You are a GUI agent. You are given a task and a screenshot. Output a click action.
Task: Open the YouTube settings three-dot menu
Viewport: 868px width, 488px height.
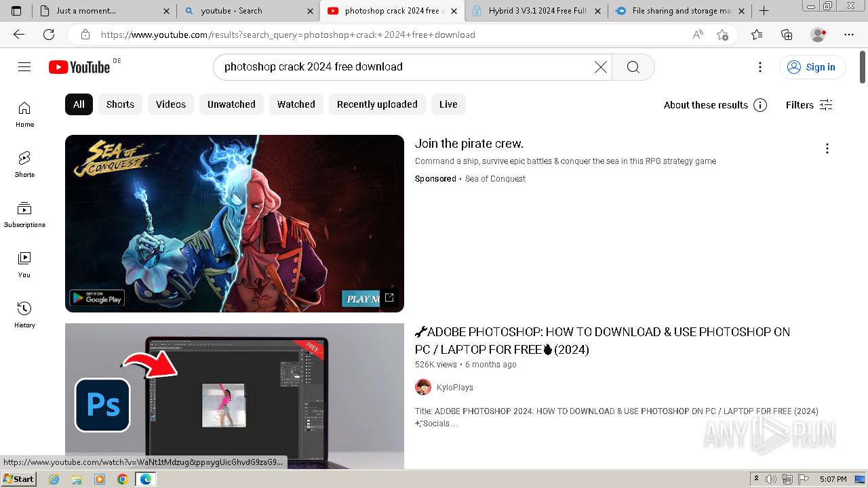click(x=760, y=66)
